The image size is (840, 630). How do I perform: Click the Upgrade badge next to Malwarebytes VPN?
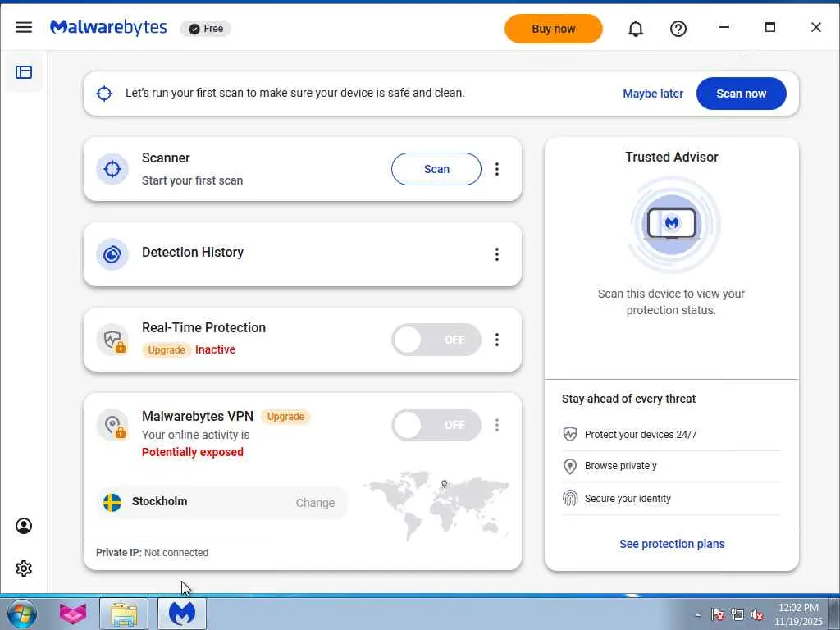(285, 416)
